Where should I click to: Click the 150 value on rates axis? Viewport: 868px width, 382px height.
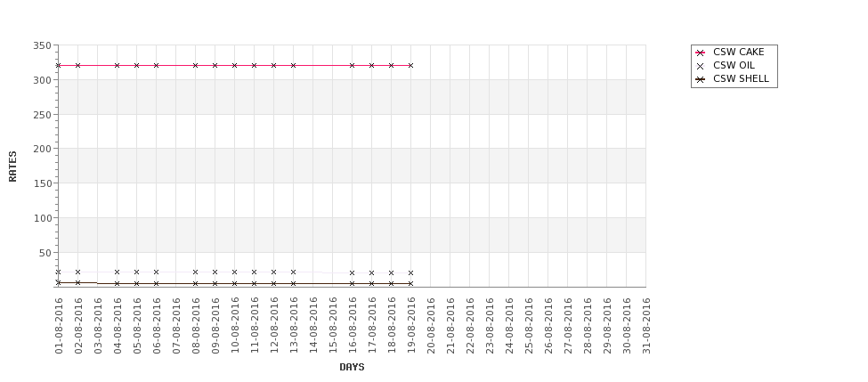tap(42, 183)
